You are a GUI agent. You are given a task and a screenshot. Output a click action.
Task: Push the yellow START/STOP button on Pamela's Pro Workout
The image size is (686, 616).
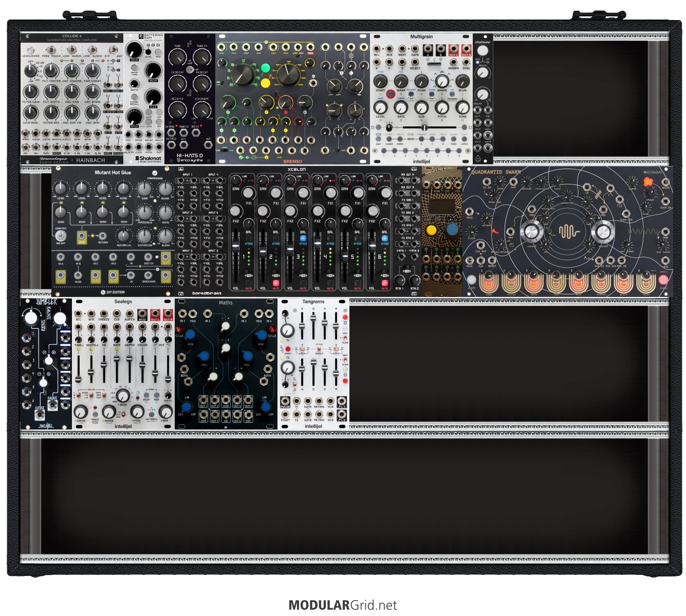[x=432, y=230]
